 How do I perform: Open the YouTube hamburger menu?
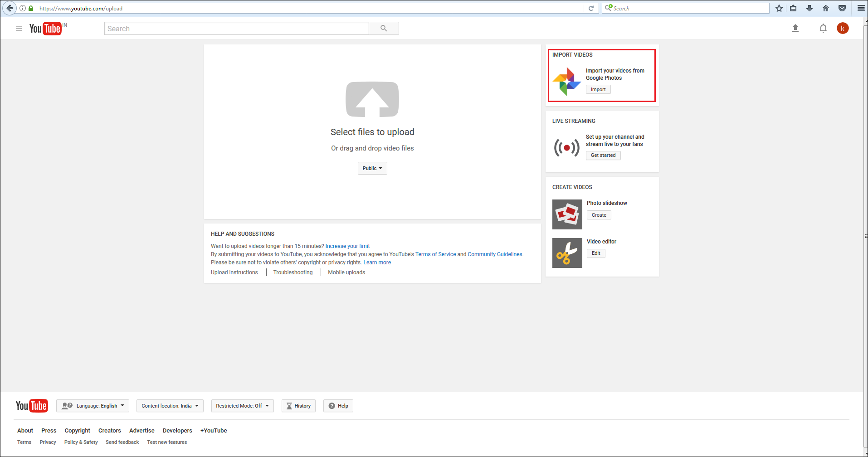(19, 28)
